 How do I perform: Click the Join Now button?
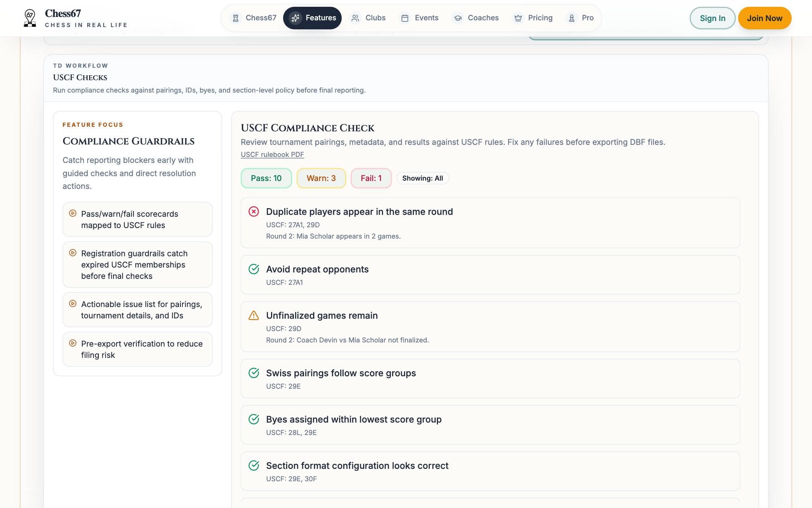pyautogui.click(x=765, y=18)
